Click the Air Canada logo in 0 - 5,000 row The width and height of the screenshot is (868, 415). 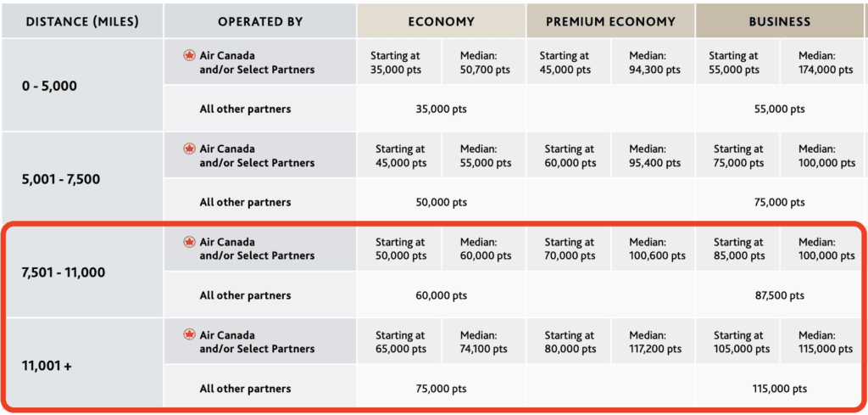189,56
